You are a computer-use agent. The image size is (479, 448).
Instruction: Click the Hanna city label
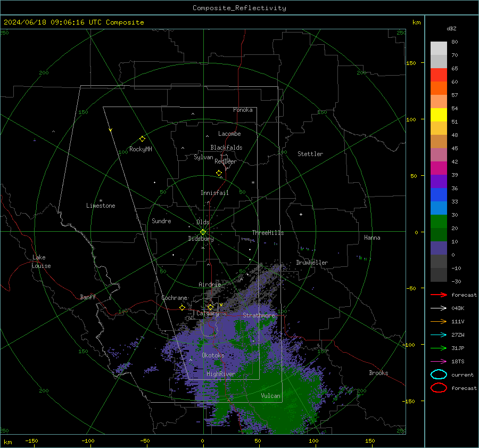click(x=372, y=238)
